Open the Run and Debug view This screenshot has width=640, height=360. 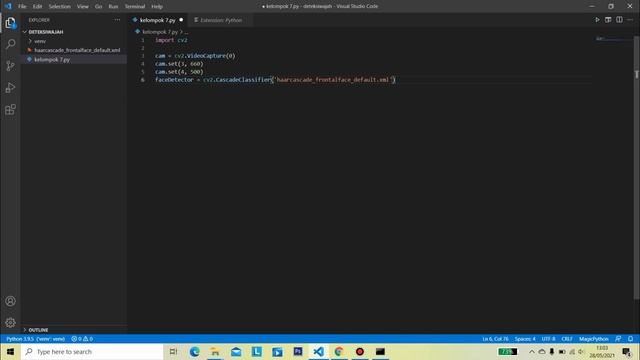point(10,87)
